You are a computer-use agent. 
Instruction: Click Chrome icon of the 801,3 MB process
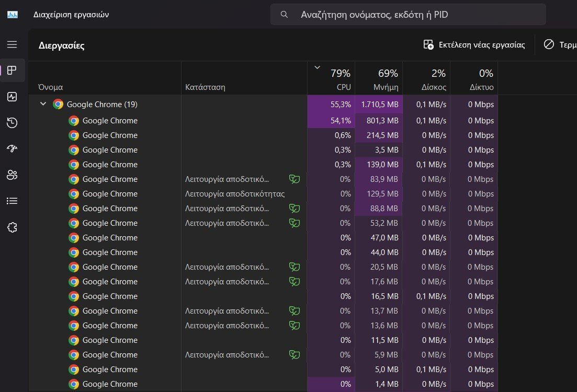coord(74,121)
